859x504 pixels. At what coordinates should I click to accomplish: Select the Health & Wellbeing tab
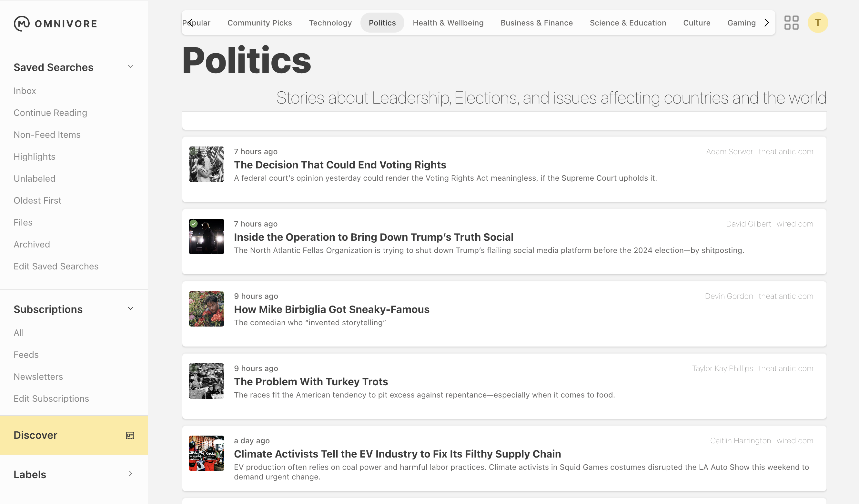(x=448, y=23)
